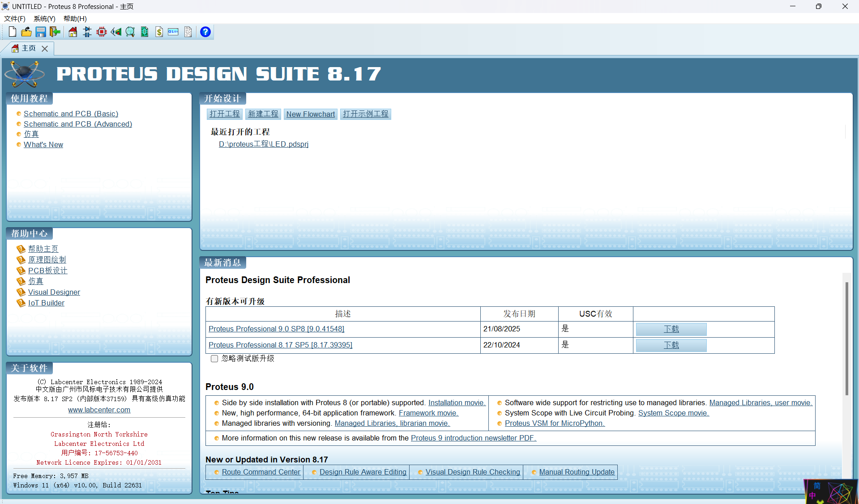859x504 pixels.
Task: Click the book icon beside PCB板设计
Action: pyautogui.click(x=21, y=271)
